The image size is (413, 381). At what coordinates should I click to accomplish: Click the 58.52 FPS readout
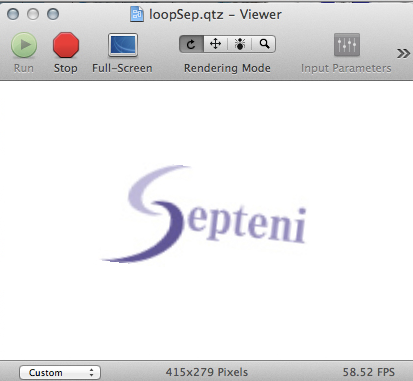(369, 372)
